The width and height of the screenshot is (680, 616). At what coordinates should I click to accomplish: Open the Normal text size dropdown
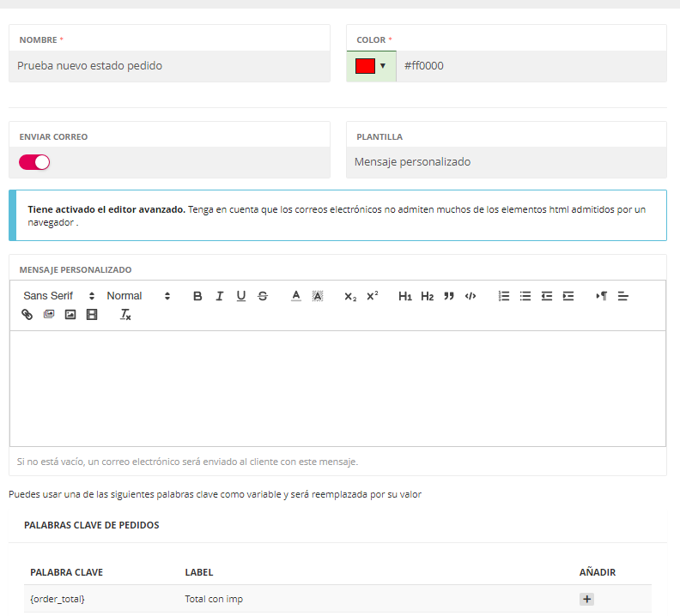click(137, 296)
